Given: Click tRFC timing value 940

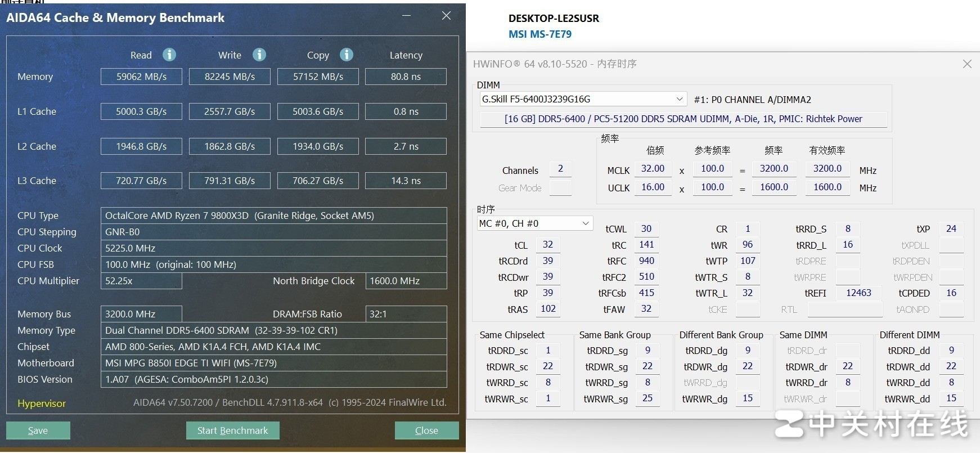Looking at the screenshot, I should pos(646,261).
